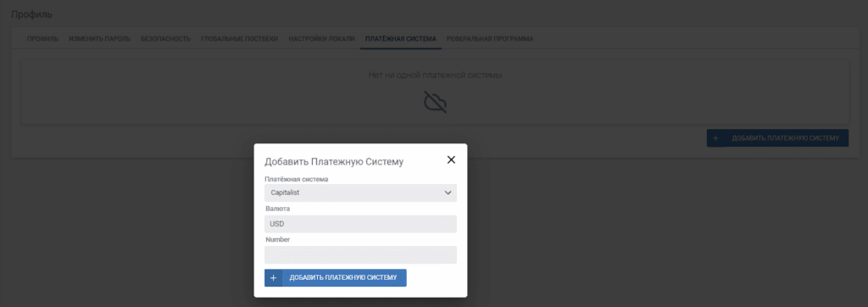Click the crossed-out cloud empty-state icon
The width and height of the screenshot is (868, 307).
435,102
